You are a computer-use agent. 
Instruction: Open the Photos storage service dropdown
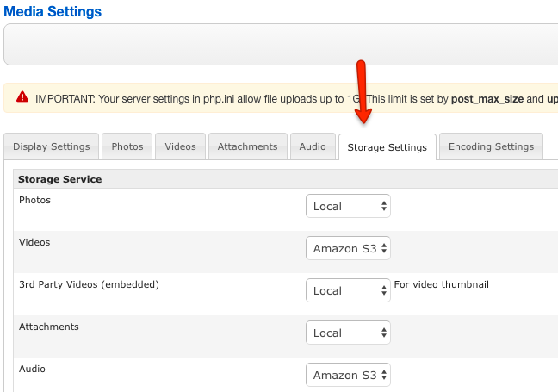(x=348, y=206)
